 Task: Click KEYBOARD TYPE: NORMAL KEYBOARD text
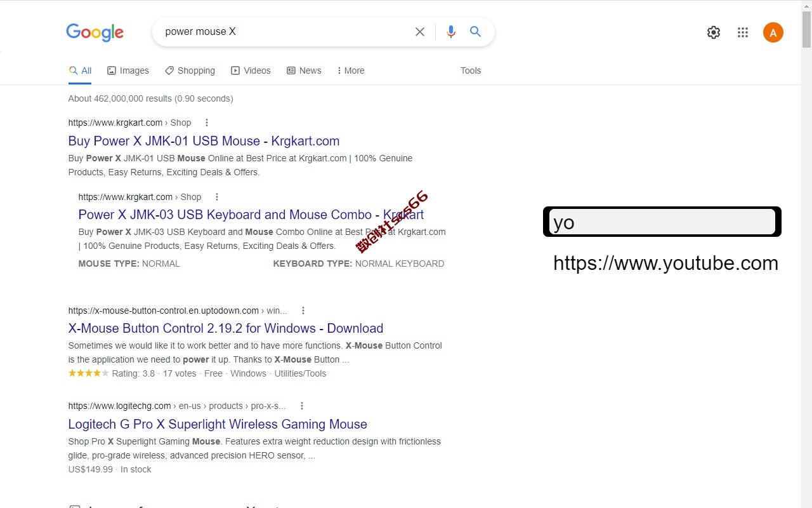[358, 264]
